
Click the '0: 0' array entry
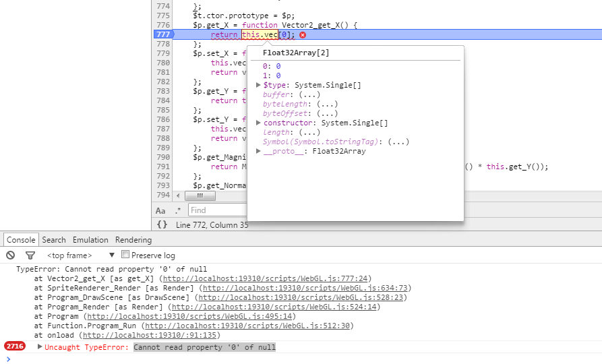[272, 66]
